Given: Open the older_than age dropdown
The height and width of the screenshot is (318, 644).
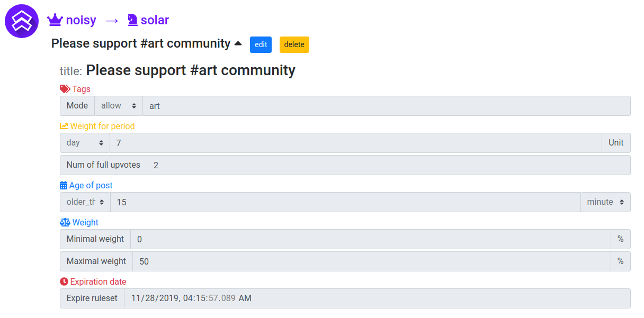Looking at the screenshot, I should pyautogui.click(x=85, y=202).
